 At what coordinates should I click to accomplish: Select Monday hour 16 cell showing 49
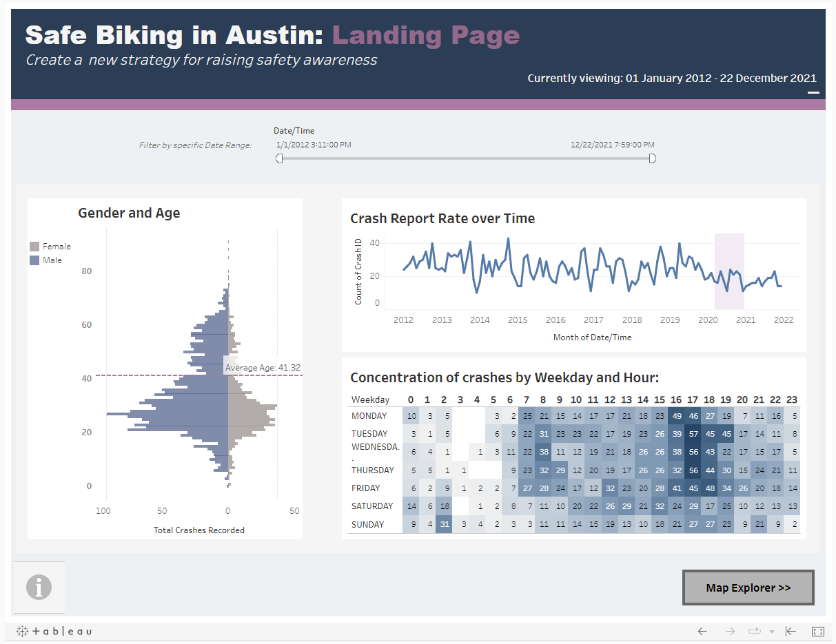(676, 416)
